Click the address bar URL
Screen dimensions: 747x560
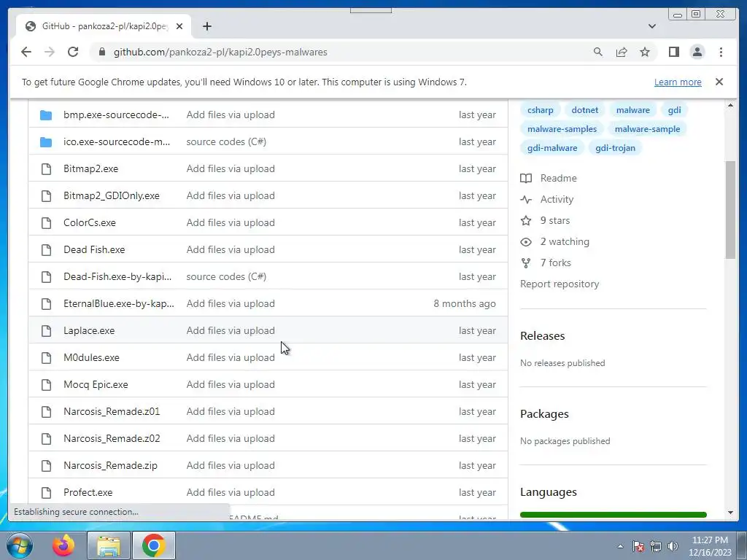pos(220,52)
